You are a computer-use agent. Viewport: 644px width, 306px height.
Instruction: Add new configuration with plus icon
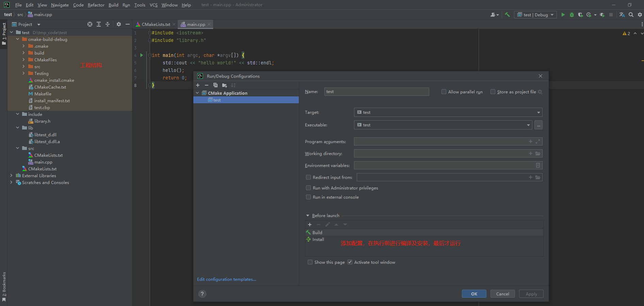[198, 85]
